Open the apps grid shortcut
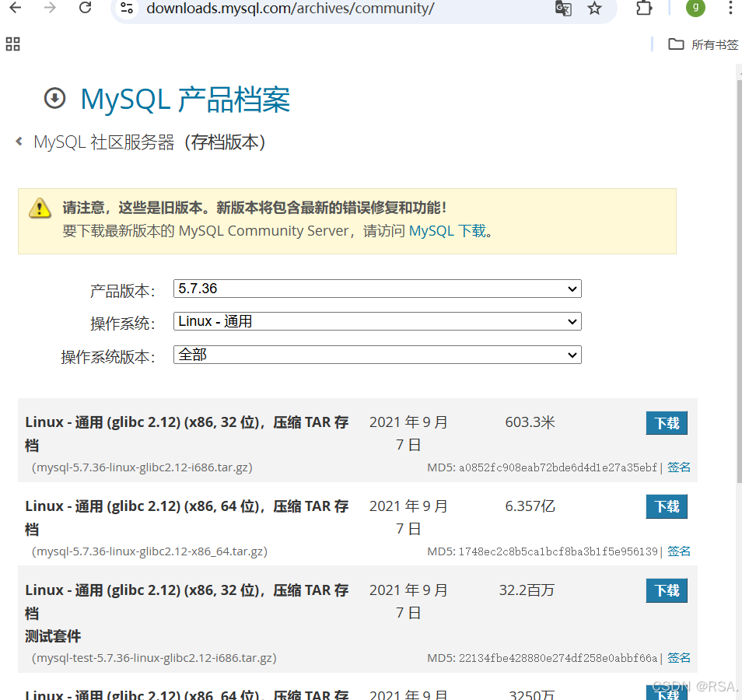The height and width of the screenshot is (700, 742). (x=12, y=44)
